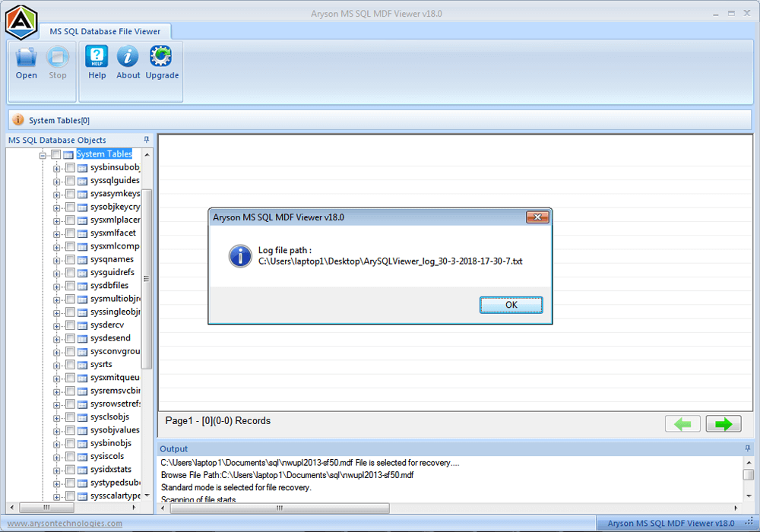Viewport: 760px width, 532px height.
Task: Expand the sysxmlcomp tree node
Action: click(57, 247)
